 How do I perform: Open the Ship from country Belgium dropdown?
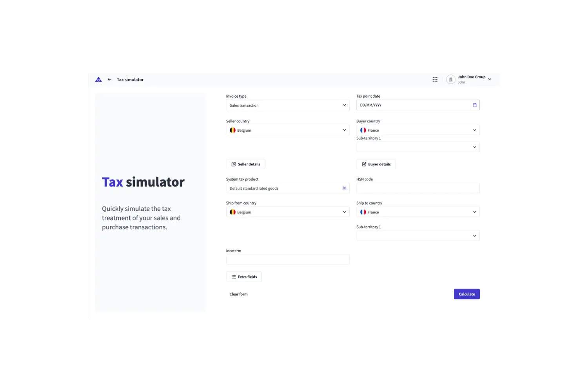point(288,212)
